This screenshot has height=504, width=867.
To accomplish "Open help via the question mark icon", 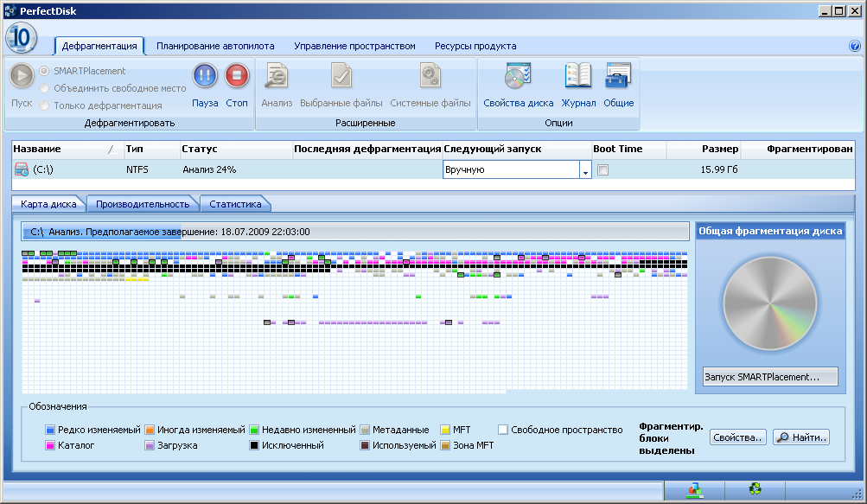I will (x=854, y=46).
